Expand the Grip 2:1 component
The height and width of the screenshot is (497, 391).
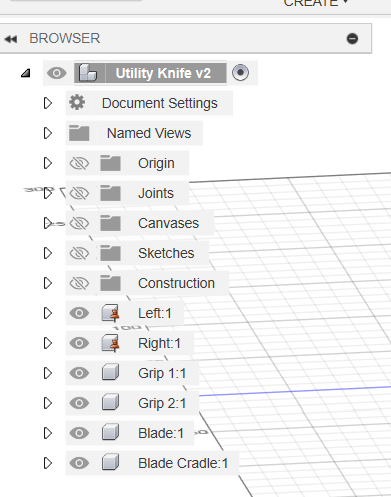tap(48, 403)
